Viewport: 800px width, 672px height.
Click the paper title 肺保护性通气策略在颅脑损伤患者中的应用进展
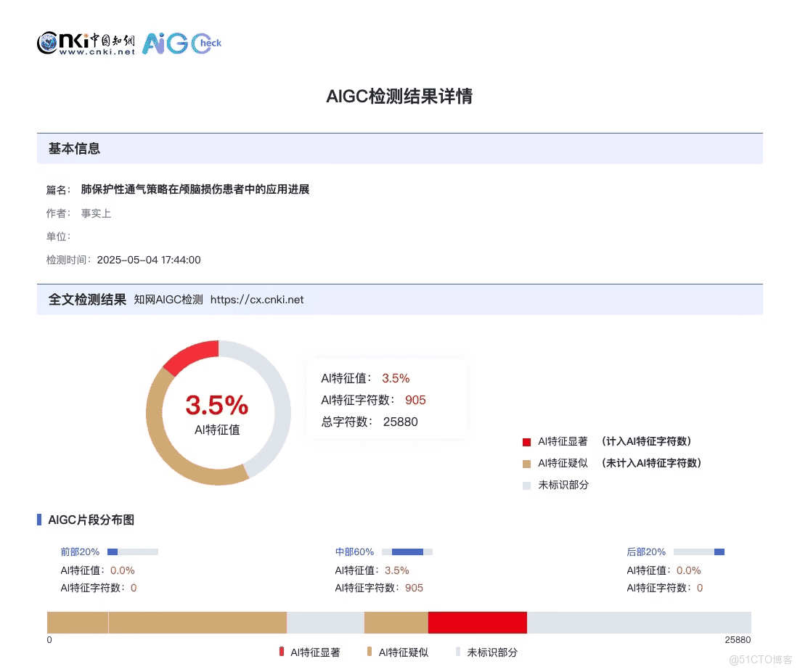point(196,189)
